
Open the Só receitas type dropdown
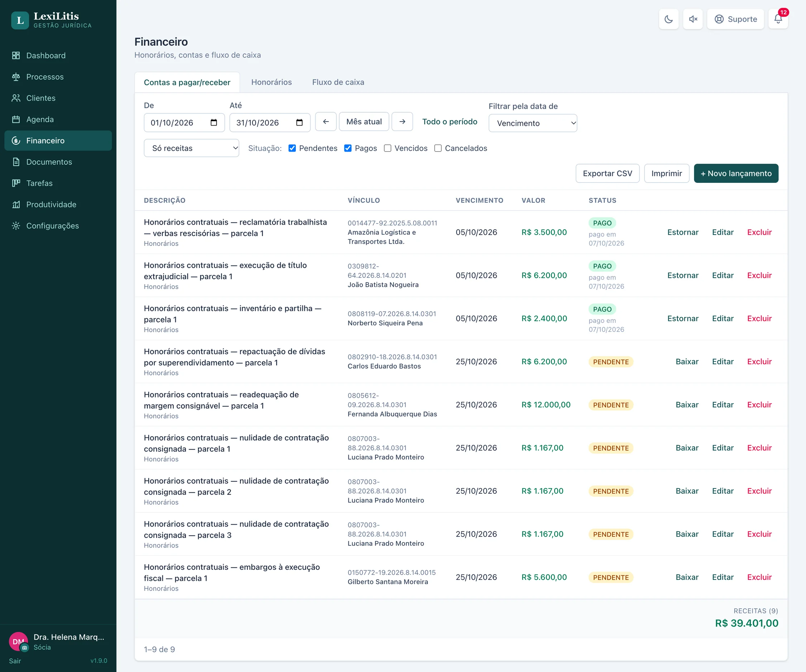click(x=191, y=148)
